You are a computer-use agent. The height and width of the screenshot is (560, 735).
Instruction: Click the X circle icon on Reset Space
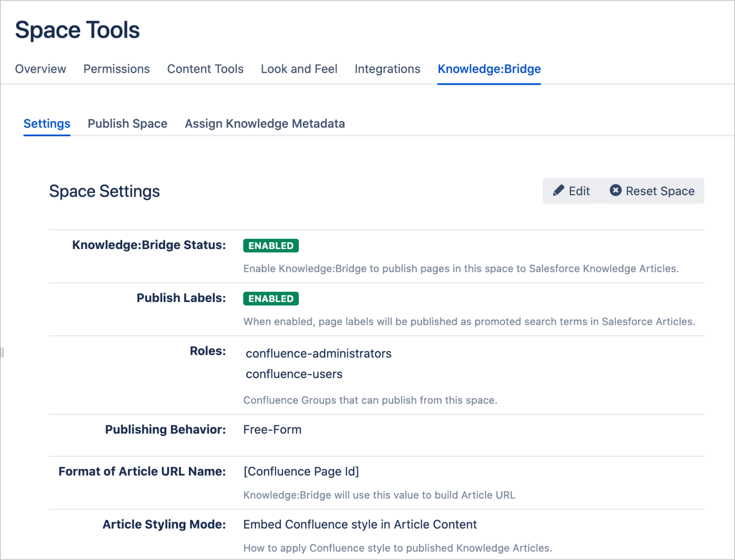click(x=616, y=190)
